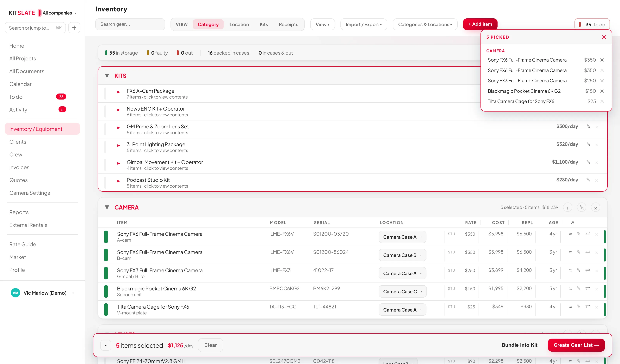Open the All companies switcher
The width and height of the screenshot is (620, 364).
59,13
